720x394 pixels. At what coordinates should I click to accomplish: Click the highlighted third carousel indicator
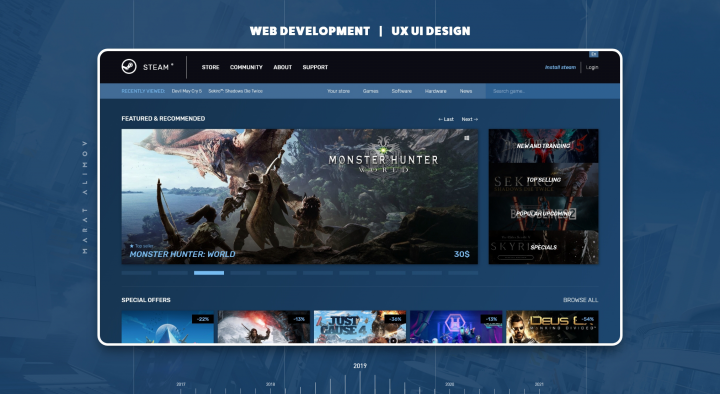click(209, 273)
